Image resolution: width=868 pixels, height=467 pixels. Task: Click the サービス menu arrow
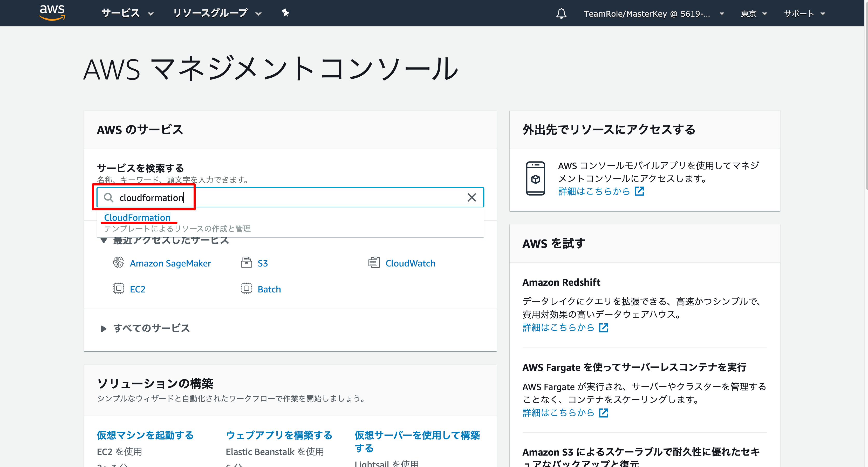pyautogui.click(x=151, y=14)
